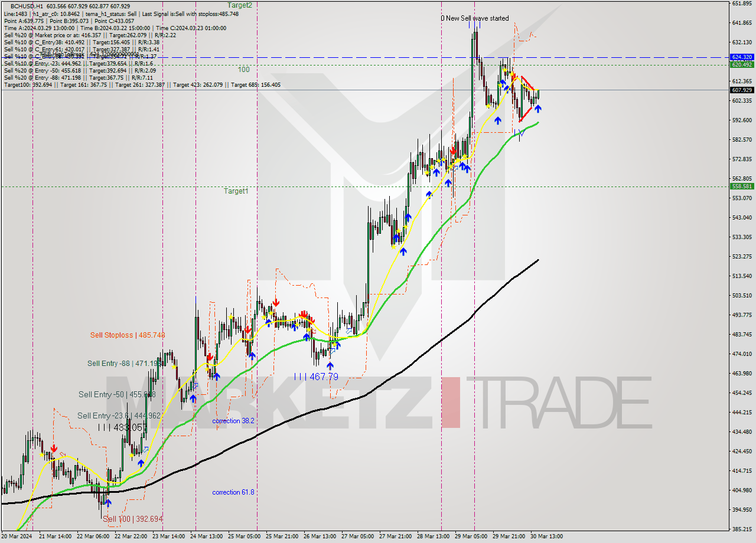The height and width of the screenshot is (543, 756).
Task: Click the 'Sell Entry -23.6 | 444.962' label
Action: tap(119, 416)
